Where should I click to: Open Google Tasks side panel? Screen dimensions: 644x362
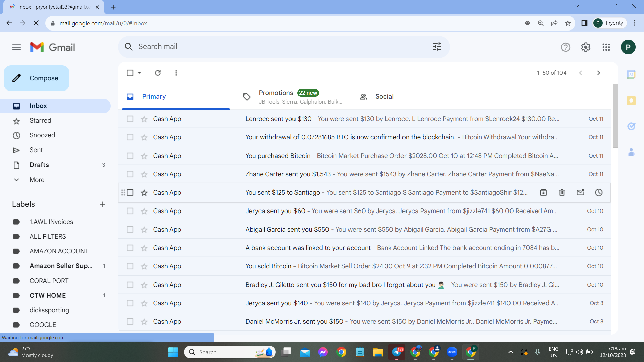click(631, 126)
